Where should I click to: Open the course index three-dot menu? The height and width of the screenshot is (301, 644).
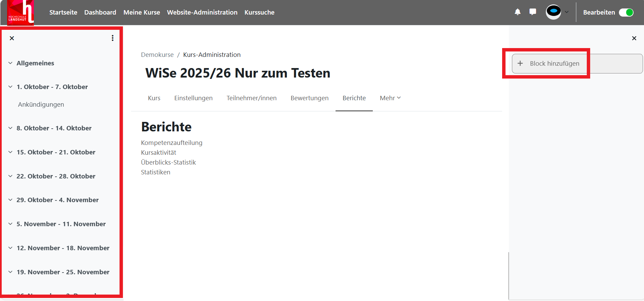tap(112, 38)
